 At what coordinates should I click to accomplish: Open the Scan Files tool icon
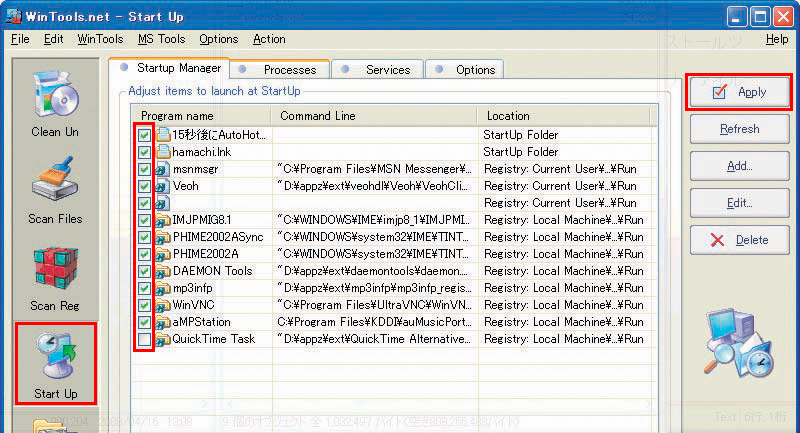click(x=55, y=180)
